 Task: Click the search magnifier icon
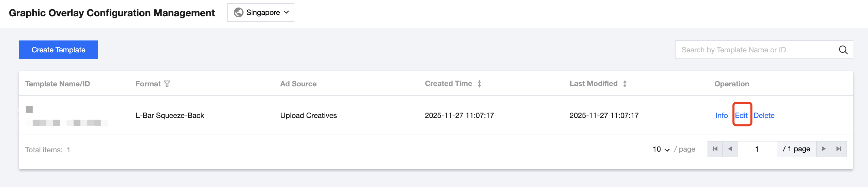843,50
